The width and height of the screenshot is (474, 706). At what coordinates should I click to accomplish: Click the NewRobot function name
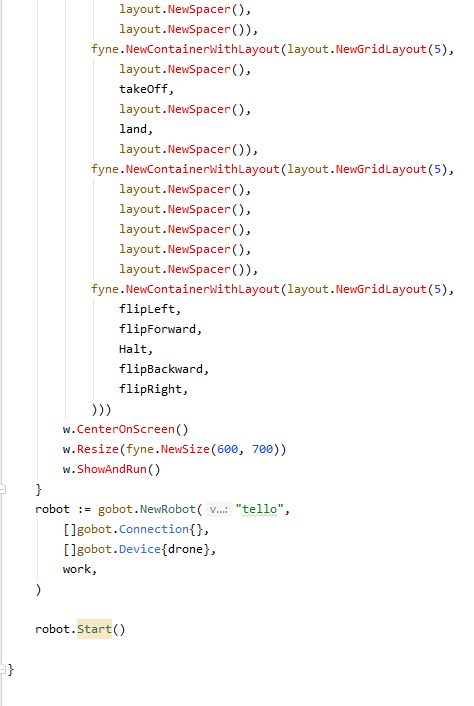pyautogui.click(x=168, y=509)
